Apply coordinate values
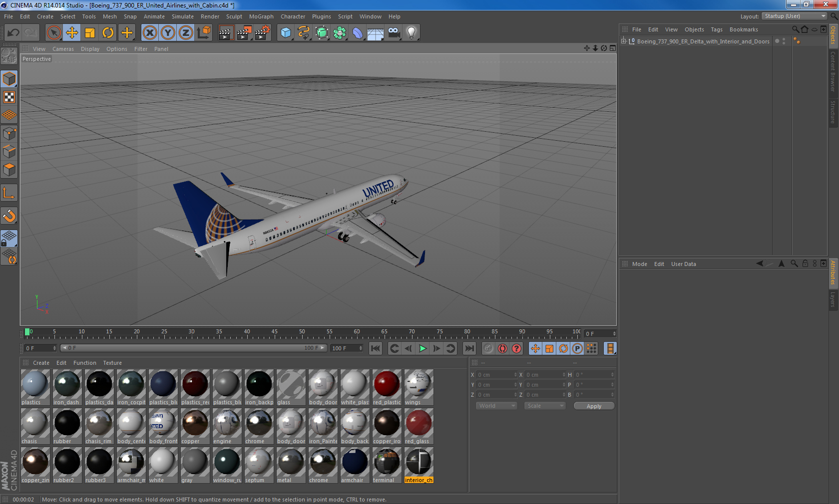Viewport: 839px width, 504px height. tap(594, 406)
